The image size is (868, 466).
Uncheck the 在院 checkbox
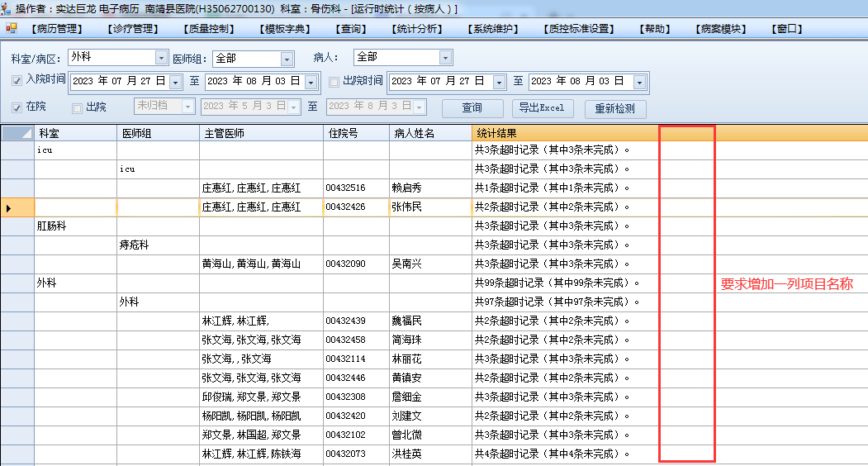[x=17, y=107]
